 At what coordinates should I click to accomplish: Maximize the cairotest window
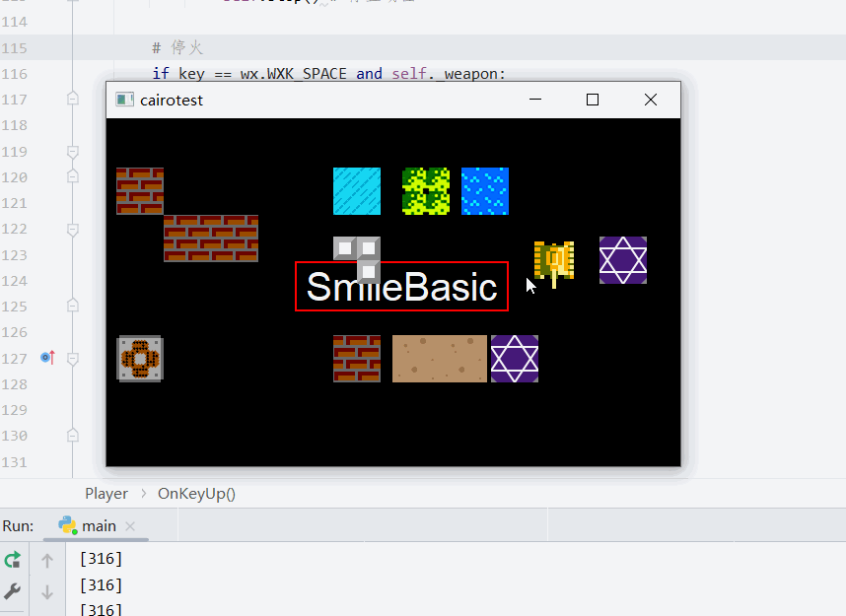(593, 100)
